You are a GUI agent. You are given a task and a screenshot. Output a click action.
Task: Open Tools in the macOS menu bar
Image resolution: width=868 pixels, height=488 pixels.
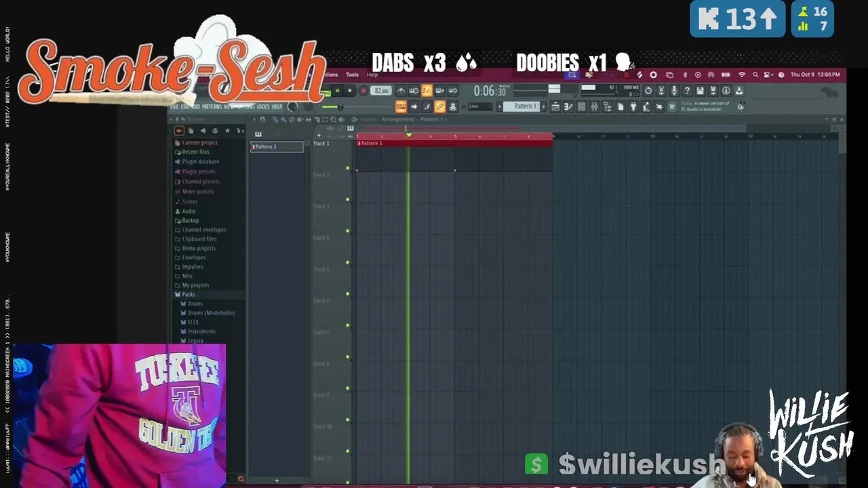pyautogui.click(x=352, y=75)
